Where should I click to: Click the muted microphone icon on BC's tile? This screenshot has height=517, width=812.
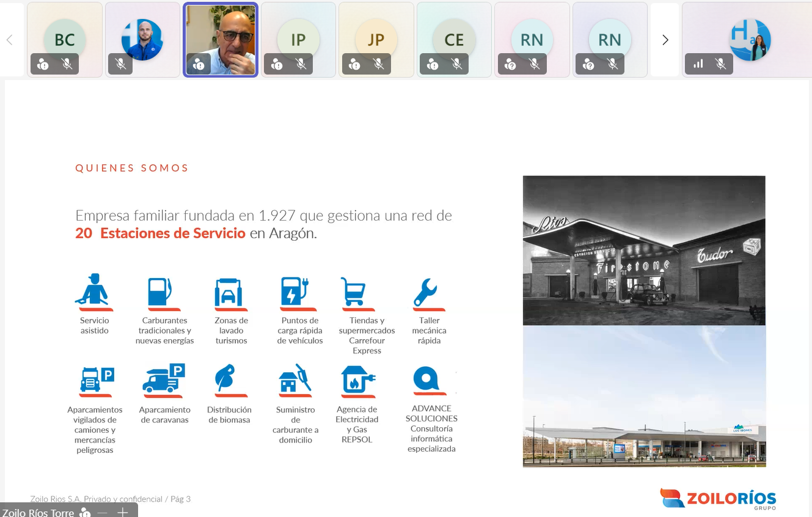click(x=67, y=64)
